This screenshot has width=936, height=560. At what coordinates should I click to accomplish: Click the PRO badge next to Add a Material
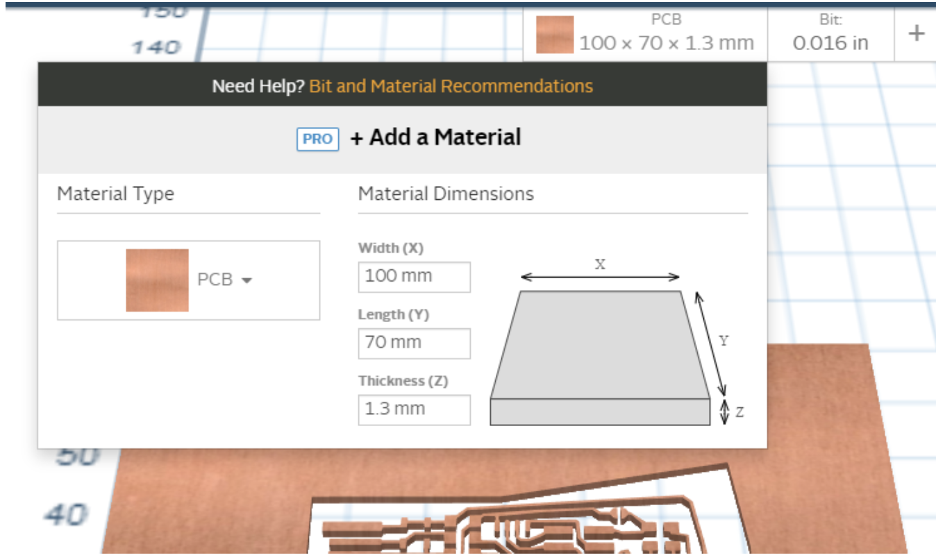coord(318,139)
